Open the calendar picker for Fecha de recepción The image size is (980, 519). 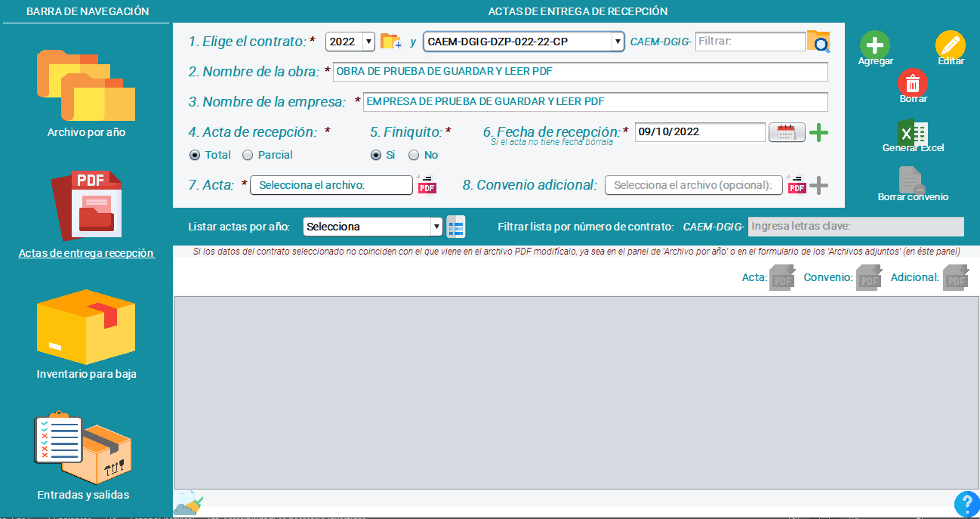click(786, 131)
